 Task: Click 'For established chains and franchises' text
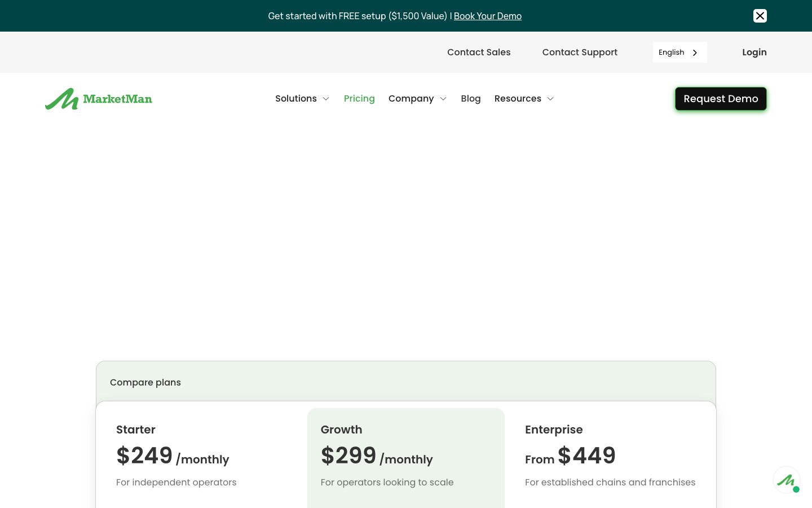pos(610,482)
